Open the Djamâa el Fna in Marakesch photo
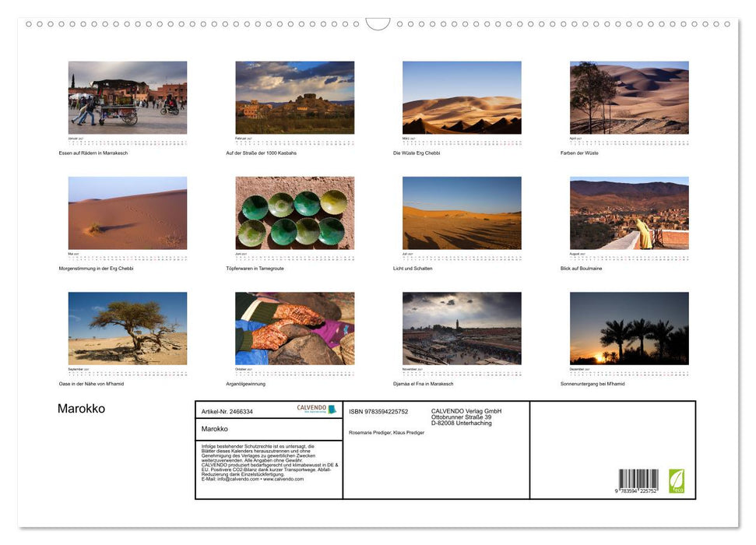The image size is (756, 545). click(x=462, y=329)
